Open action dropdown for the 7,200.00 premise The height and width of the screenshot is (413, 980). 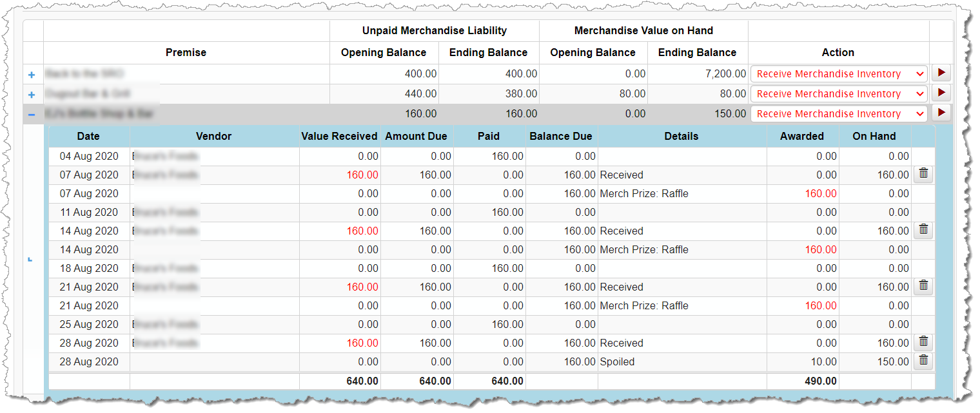[839, 74]
